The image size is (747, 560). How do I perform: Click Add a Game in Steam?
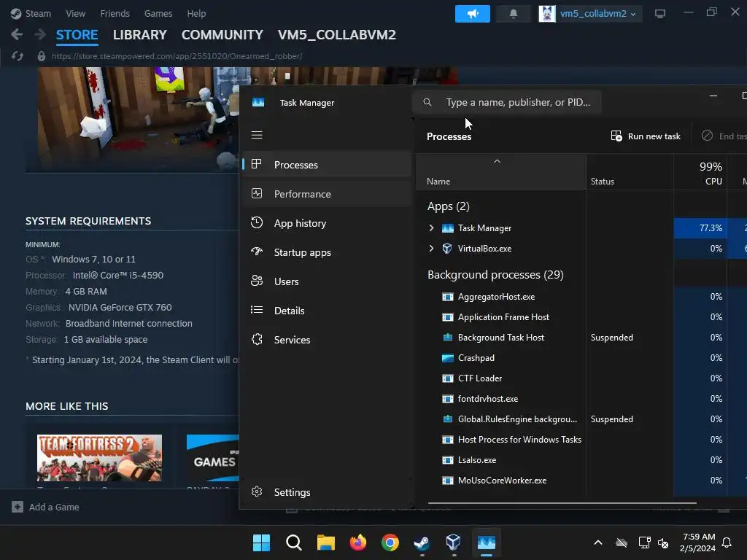point(46,507)
